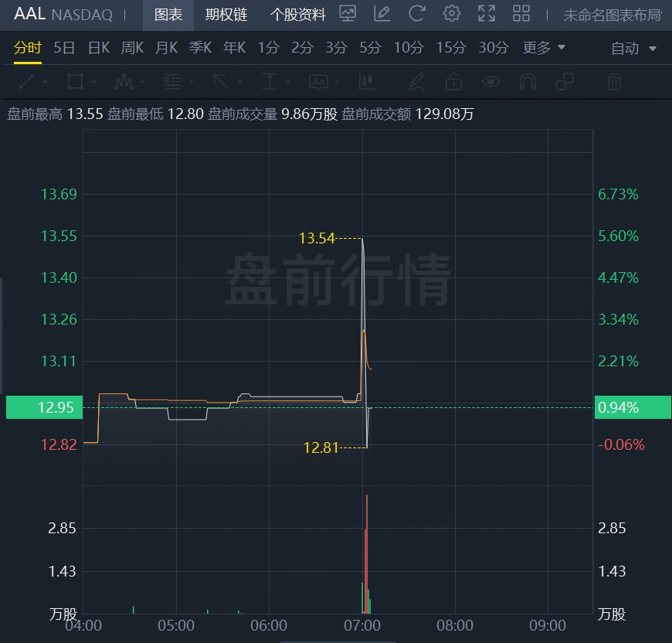Expand the 更多 timeframe dropdown
Viewport: 672px width, 643px height.
point(544,48)
